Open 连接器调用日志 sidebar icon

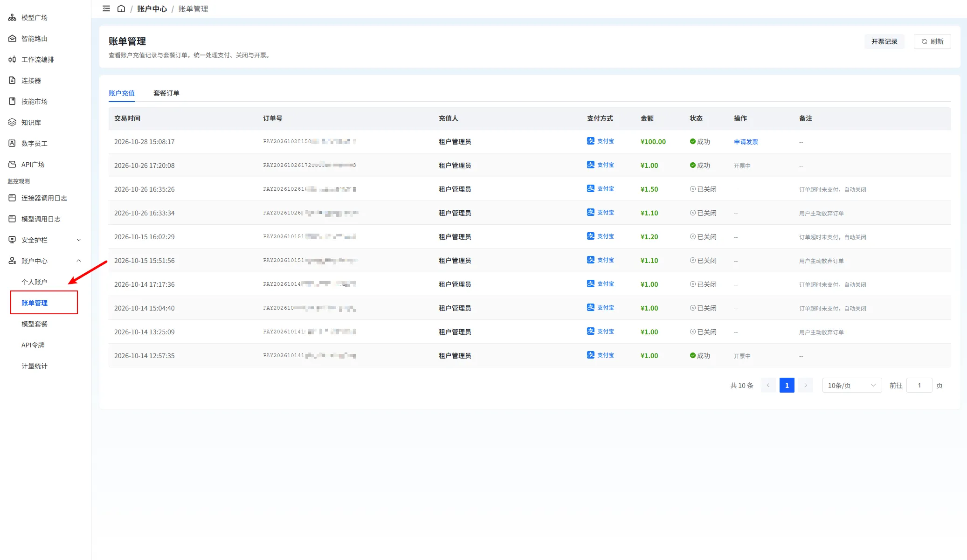[12, 198]
